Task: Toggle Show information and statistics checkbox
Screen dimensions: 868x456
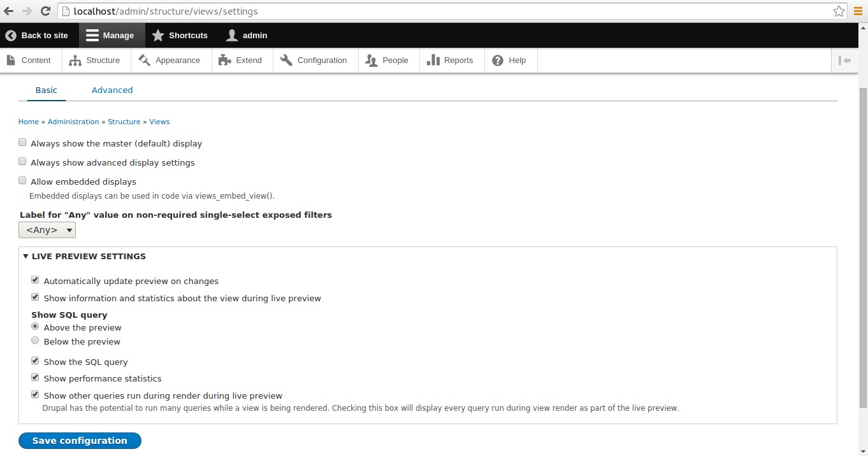Action: 35,297
